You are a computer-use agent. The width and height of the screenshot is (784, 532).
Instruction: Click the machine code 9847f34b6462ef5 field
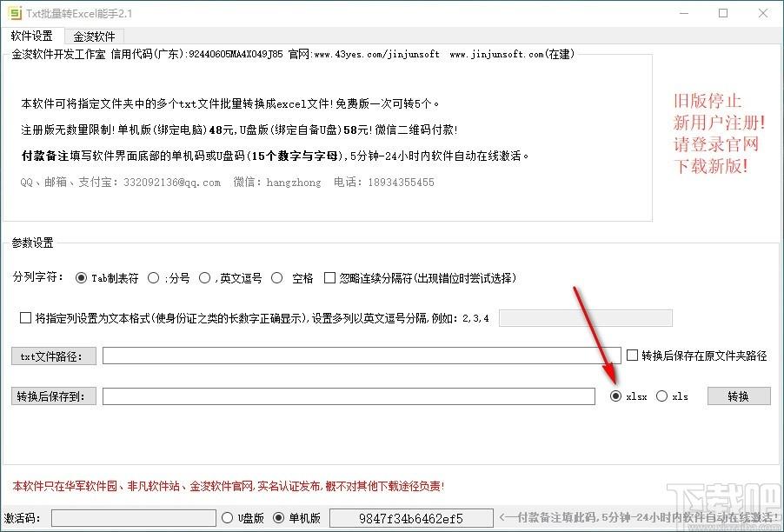click(x=411, y=518)
